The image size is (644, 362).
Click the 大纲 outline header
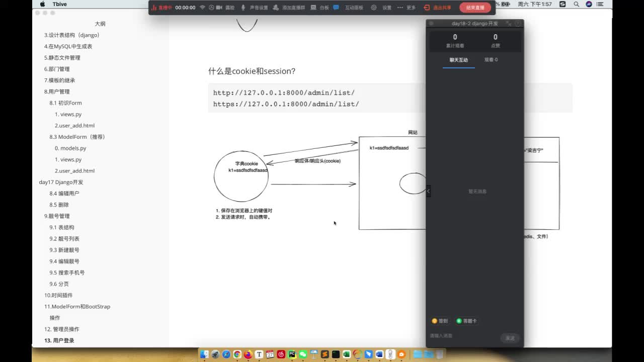[100, 24]
